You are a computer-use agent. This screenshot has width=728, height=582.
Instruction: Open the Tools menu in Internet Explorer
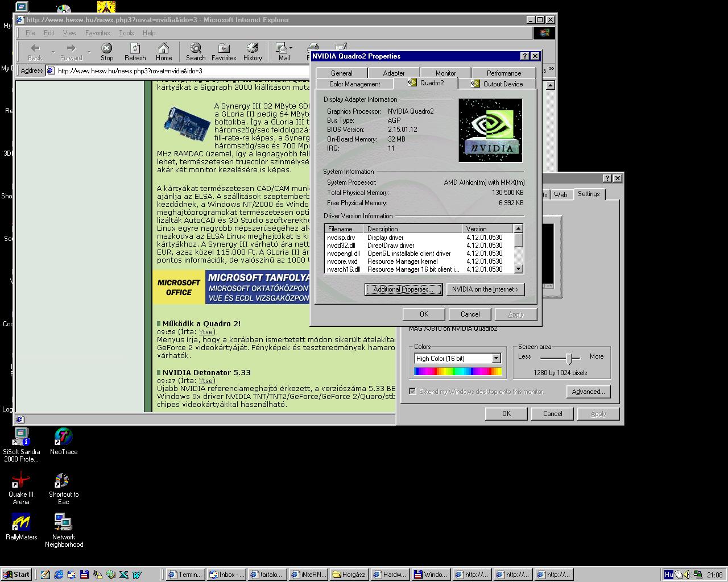point(126,33)
